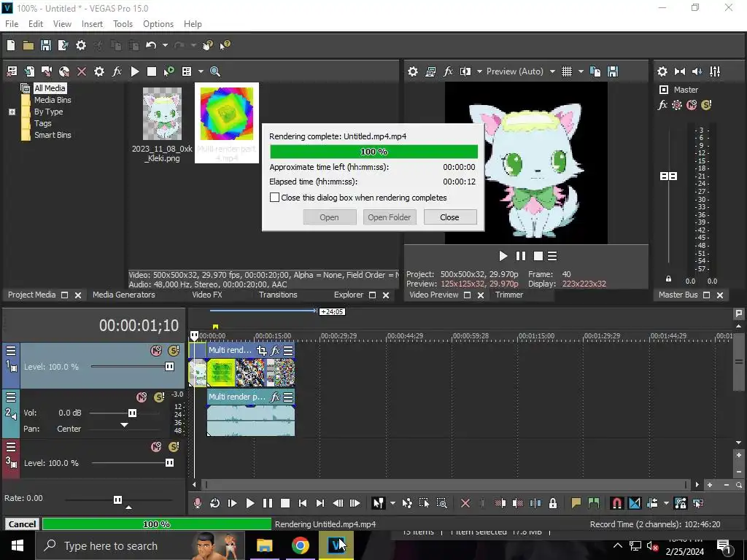Adjust track 1 Level slider handle
Image resolution: width=747 pixels, height=560 pixels.
pyautogui.click(x=169, y=366)
